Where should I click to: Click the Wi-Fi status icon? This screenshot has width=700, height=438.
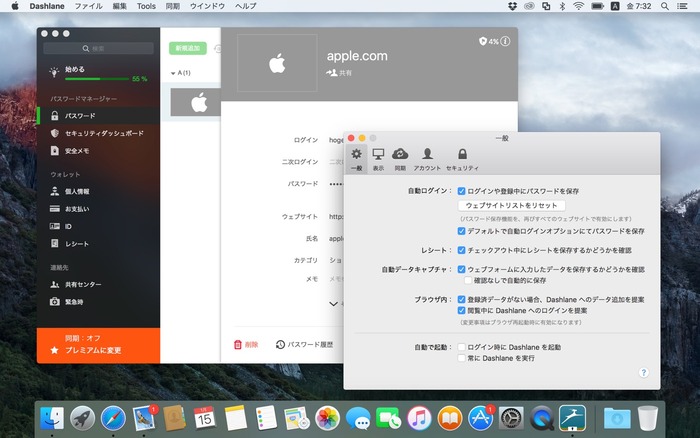click(x=579, y=6)
